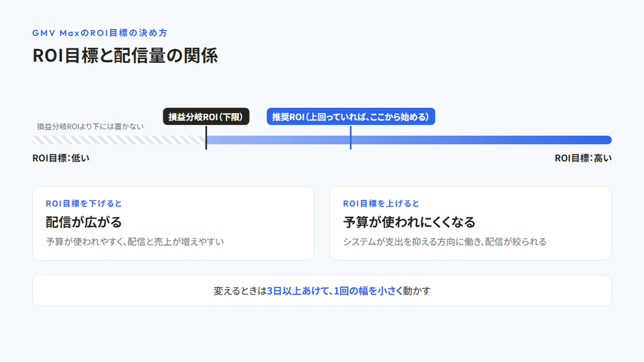Click the card title '配信が広がる'

tap(84, 222)
